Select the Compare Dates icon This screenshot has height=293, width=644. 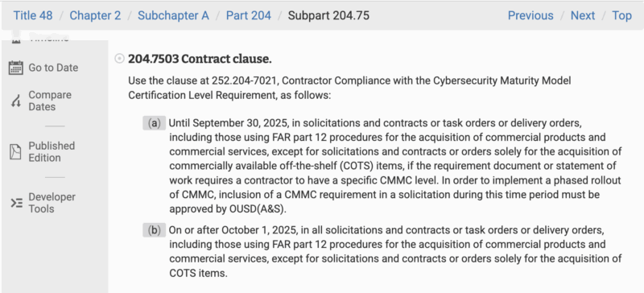coord(16,101)
